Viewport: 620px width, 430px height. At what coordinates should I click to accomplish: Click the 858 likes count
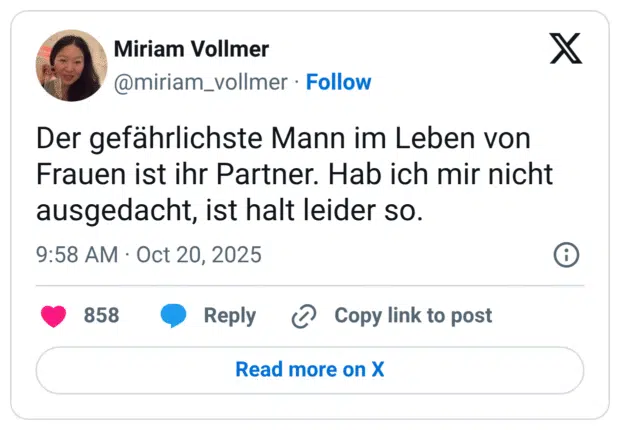[x=101, y=316]
